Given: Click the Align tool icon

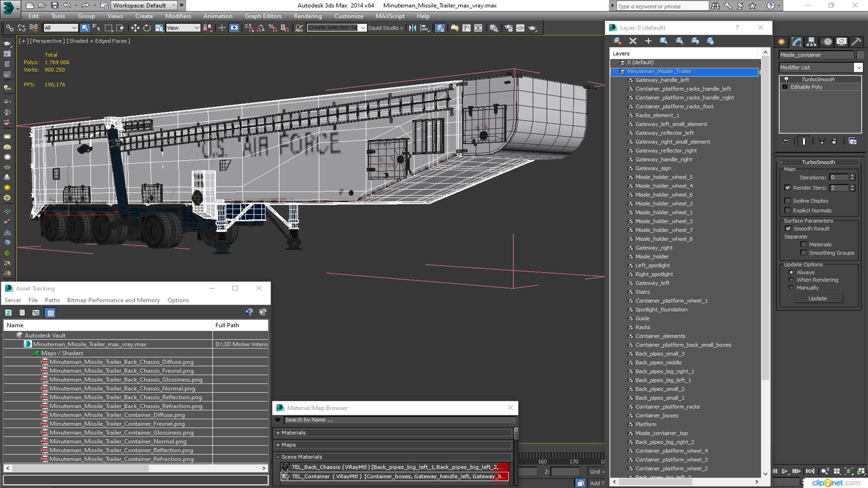Looking at the screenshot, I should [425, 28].
